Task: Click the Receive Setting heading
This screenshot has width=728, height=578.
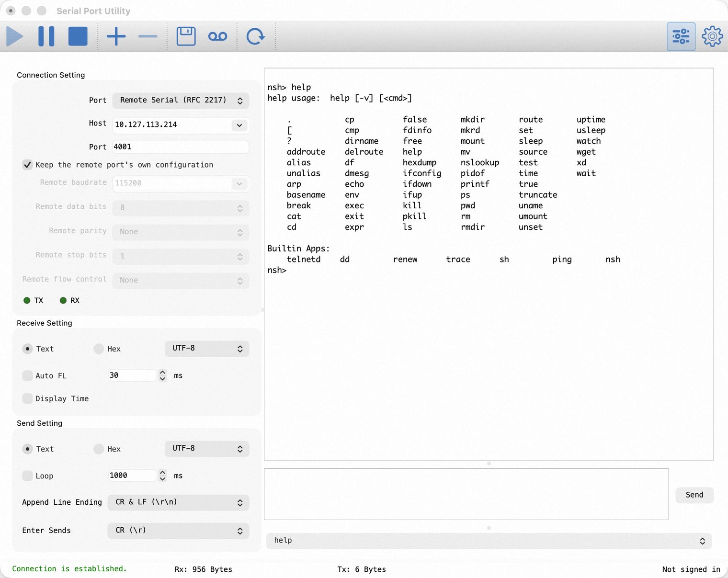Action: [x=45, y=323]
